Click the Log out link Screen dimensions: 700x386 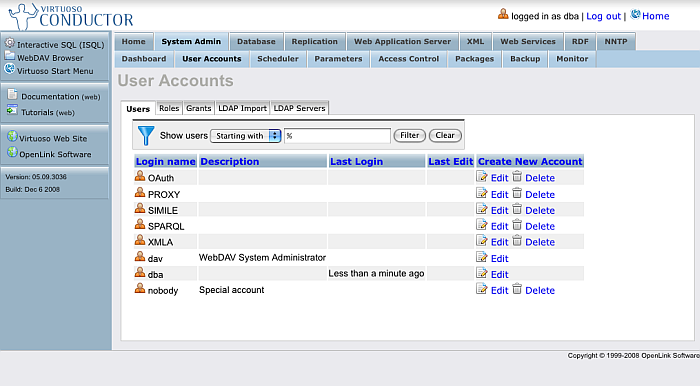coord(604,16)
